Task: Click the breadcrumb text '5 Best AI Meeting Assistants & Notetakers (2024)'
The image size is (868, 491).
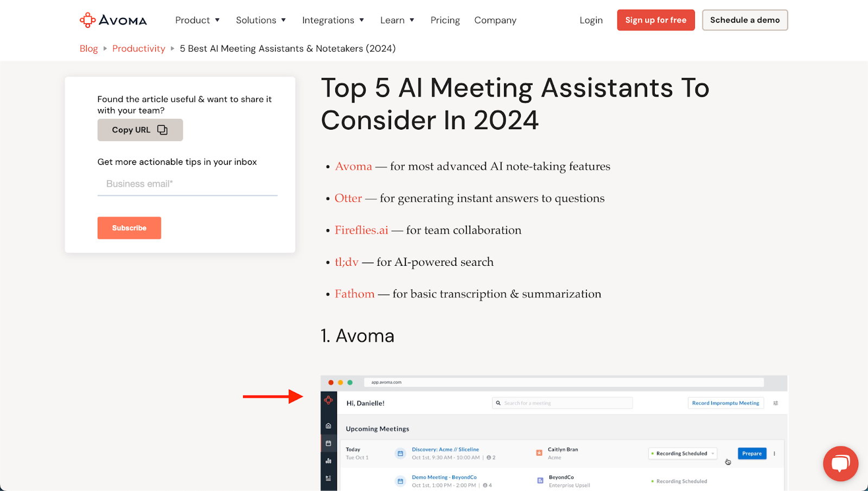Action: click(288, 48)
